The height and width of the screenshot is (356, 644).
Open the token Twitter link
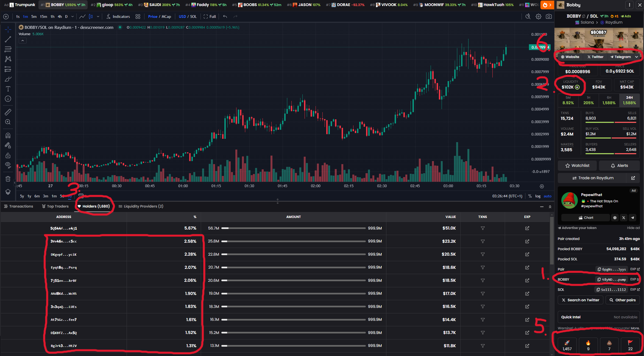tap(595, 57)
